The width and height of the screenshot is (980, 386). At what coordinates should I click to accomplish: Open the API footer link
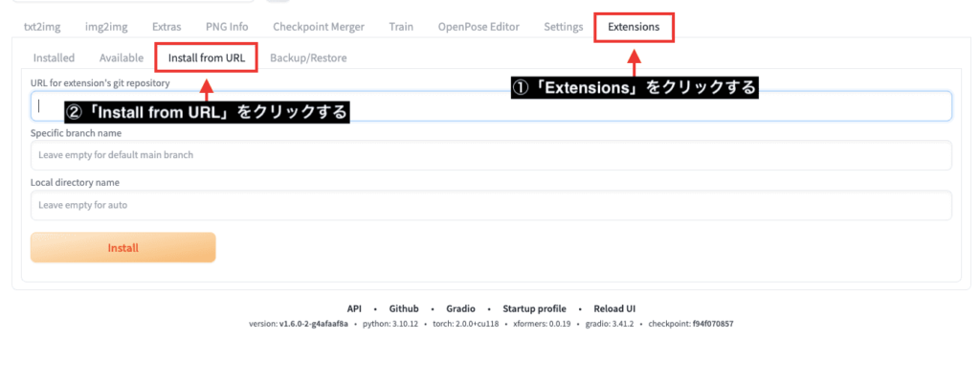click(x=354, y=308)
